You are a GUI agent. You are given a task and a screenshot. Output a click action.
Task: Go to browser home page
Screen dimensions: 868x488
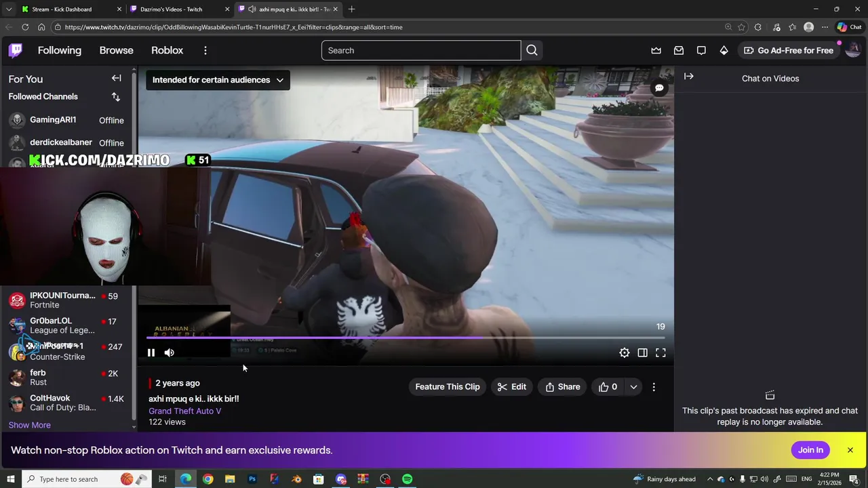(x=41, y=27)
